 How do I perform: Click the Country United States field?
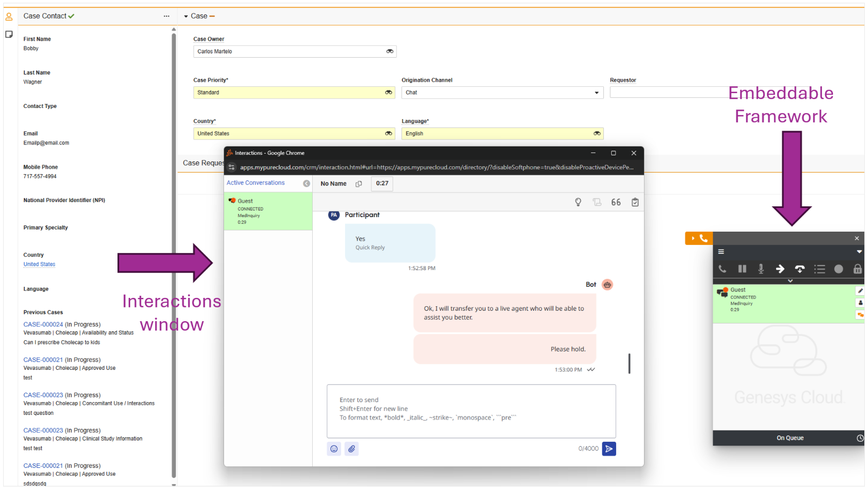pyautogui.click(x=294, y=133)
